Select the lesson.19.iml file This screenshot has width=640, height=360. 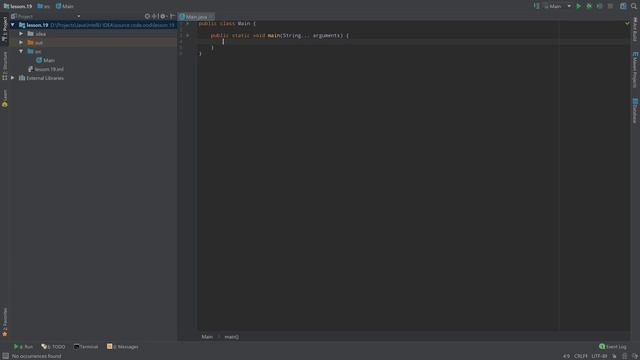tap(46, 69)
